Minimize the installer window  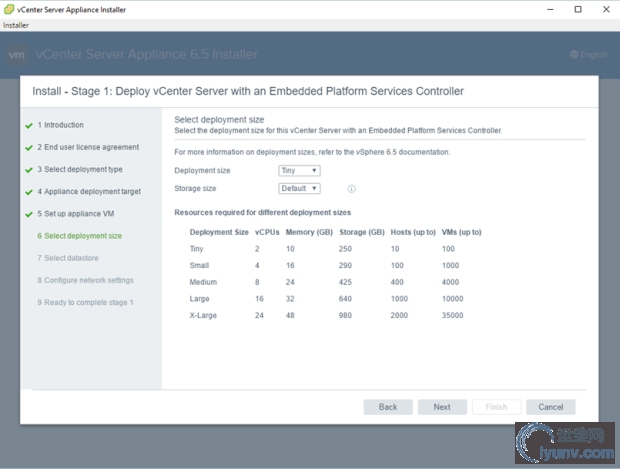click(550, 9)
